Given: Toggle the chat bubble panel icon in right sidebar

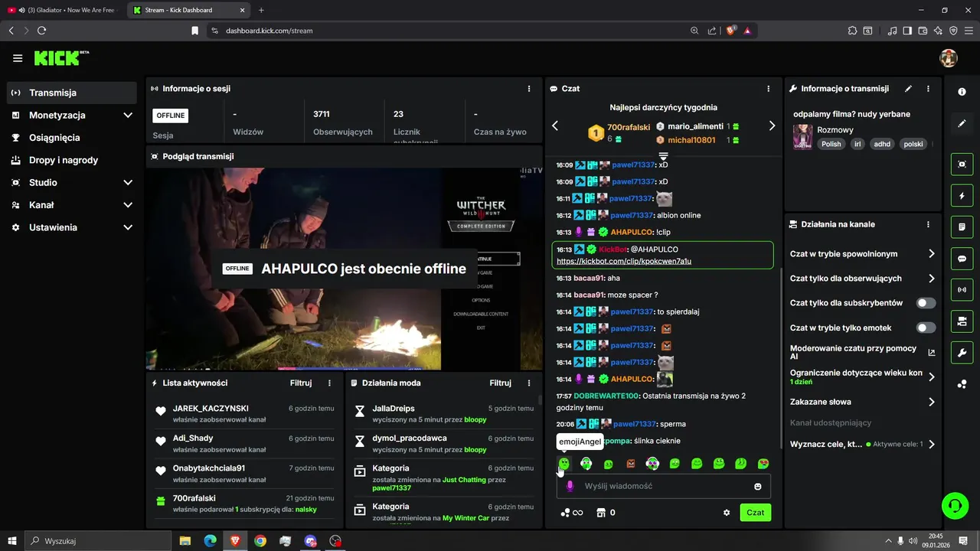Looking at the screenshot, I should point(962,259).
